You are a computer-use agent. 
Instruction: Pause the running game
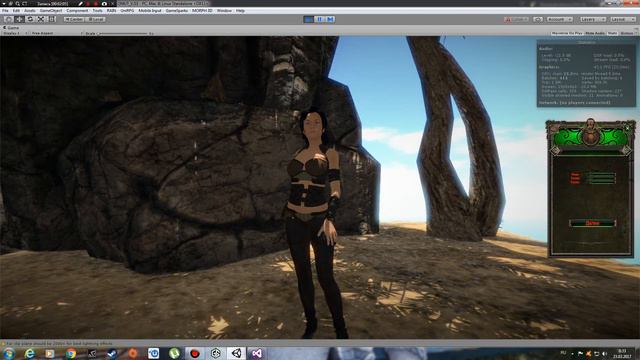pos(320,19)
